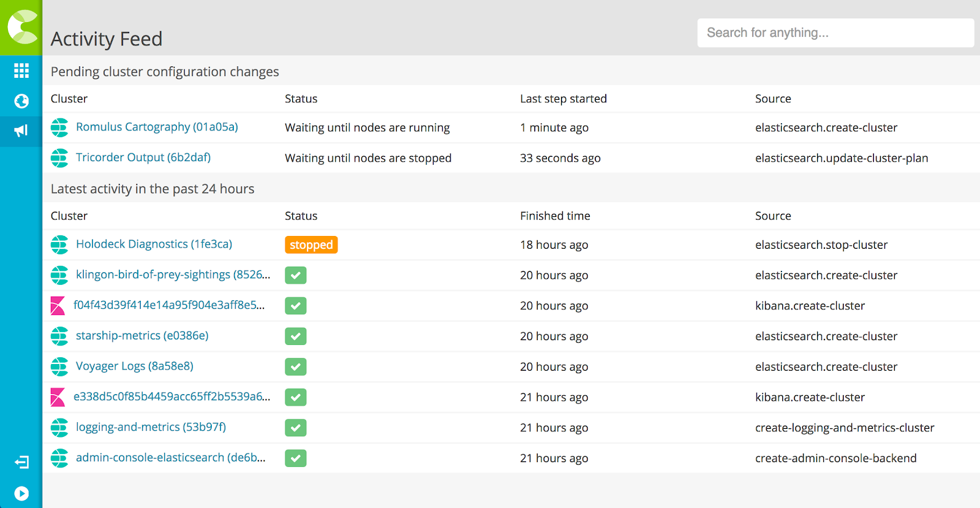
Task: Click the Activity Feed page title
Action: point(107,39)
